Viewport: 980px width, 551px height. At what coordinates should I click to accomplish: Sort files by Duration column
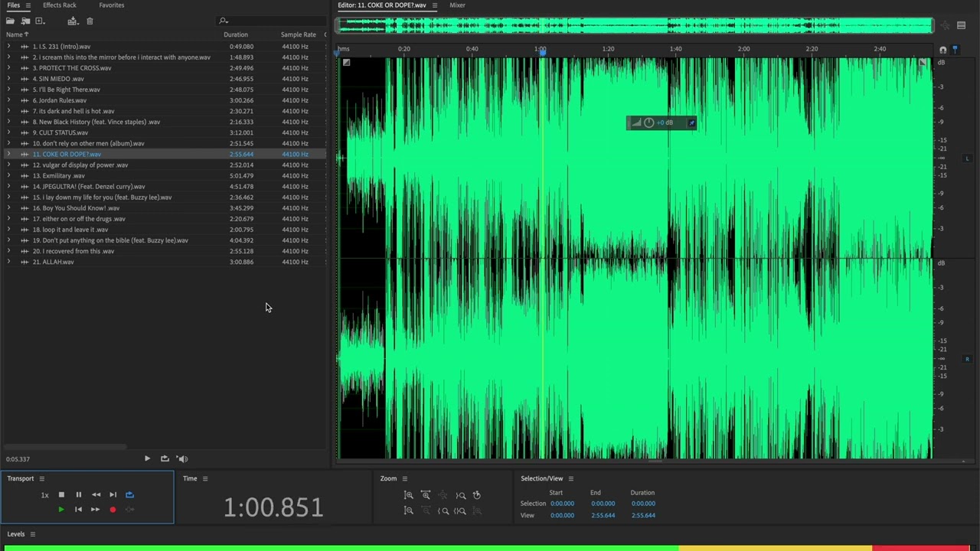(x=236, y=34)
